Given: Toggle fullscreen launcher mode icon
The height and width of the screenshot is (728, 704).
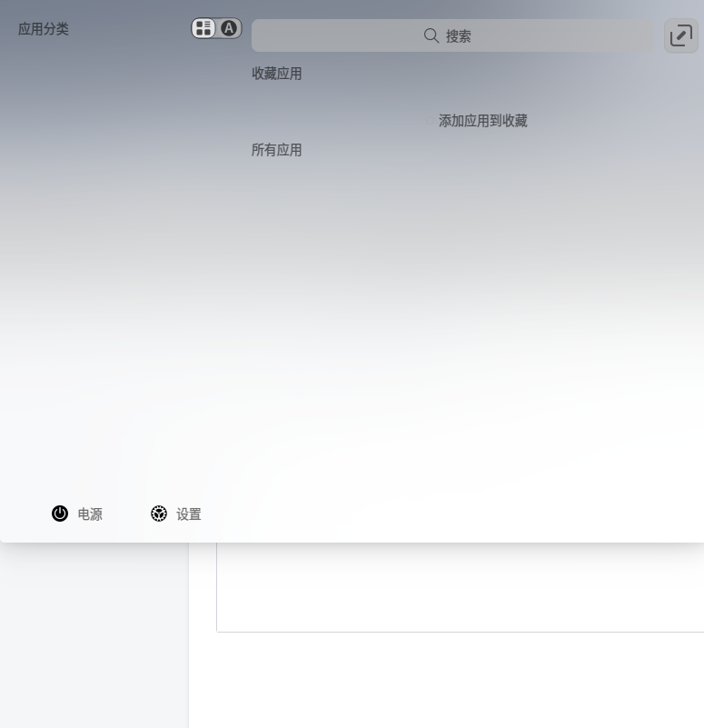Looking at the screenshot, I should tap(680, 35).
